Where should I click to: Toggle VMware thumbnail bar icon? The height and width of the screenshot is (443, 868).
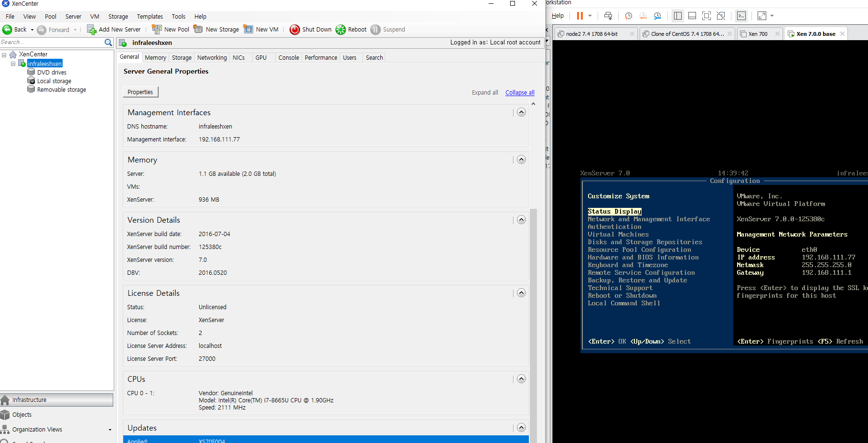point(692,16)
